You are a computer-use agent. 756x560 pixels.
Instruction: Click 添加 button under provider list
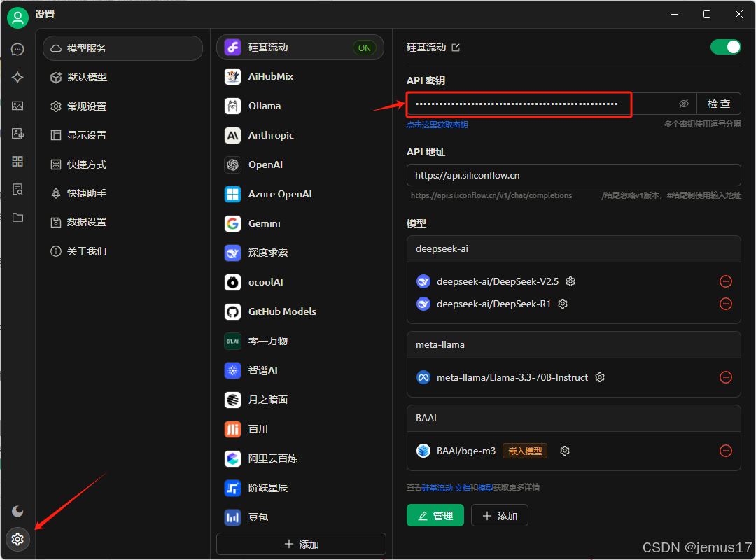coord(301,544)
